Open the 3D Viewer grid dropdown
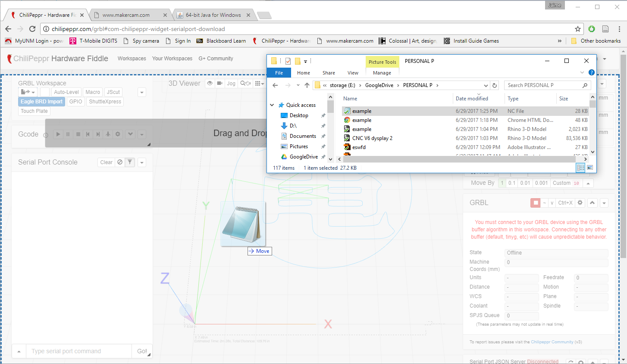The width and height of the screenshot is (627, 364). (259, 83)
